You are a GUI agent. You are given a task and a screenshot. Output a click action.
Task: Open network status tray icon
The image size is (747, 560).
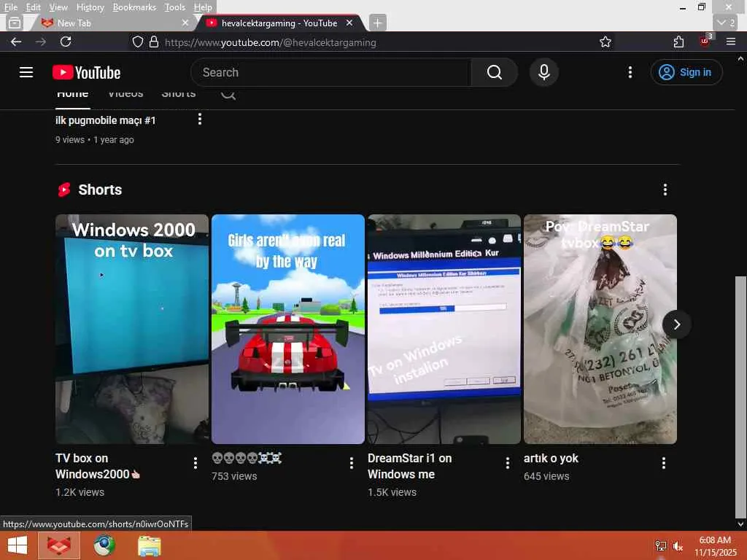[661, 546]
